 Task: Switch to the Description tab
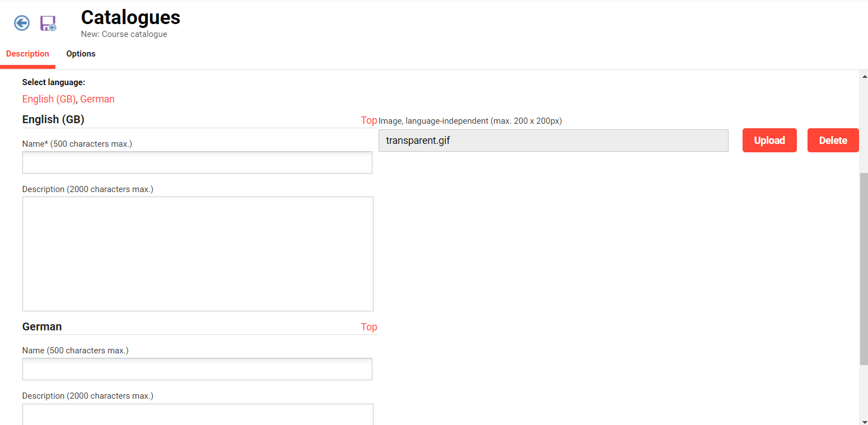click(x=27, y=54)
